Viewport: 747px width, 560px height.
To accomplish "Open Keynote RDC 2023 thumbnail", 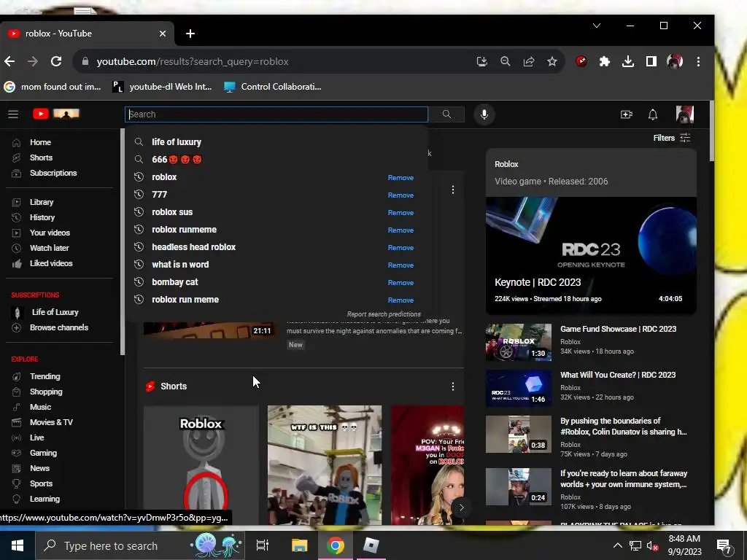I will pos(591,255).
